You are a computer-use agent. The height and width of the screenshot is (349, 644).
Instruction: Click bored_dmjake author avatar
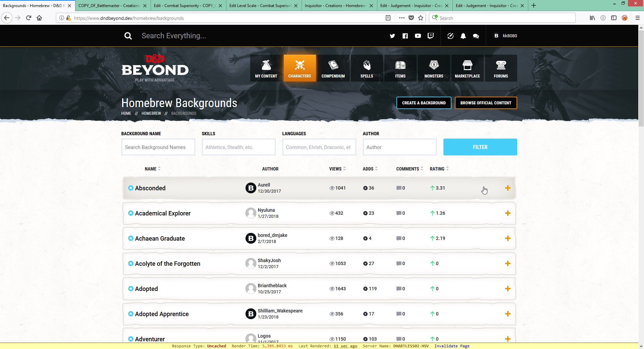251,238
